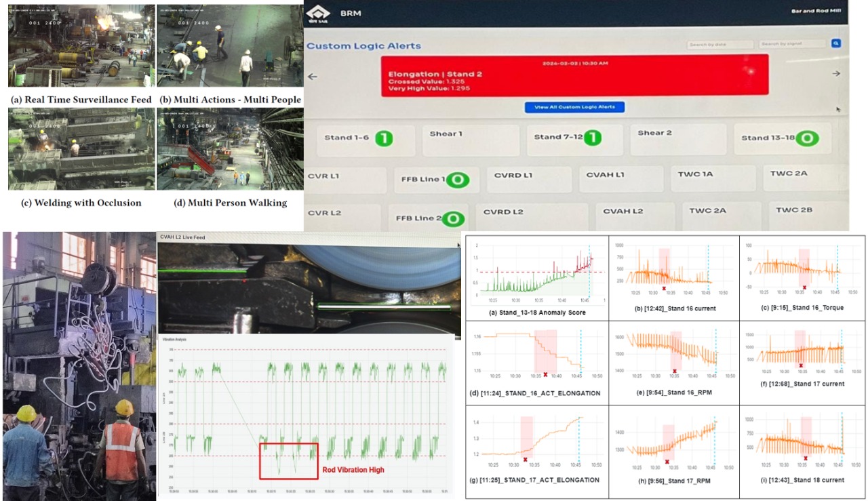
Task: Click the blue search icon button
Action: [836, 43]
